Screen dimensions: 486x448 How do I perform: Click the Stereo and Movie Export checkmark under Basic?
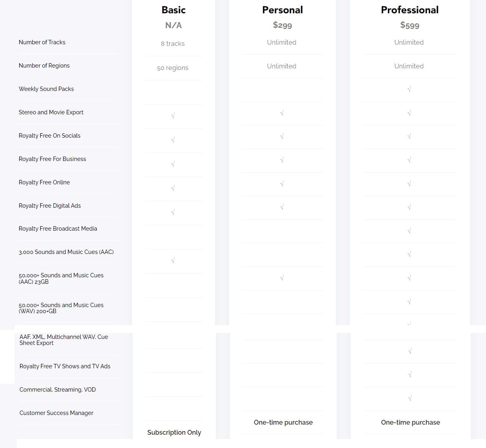[173, 116]
